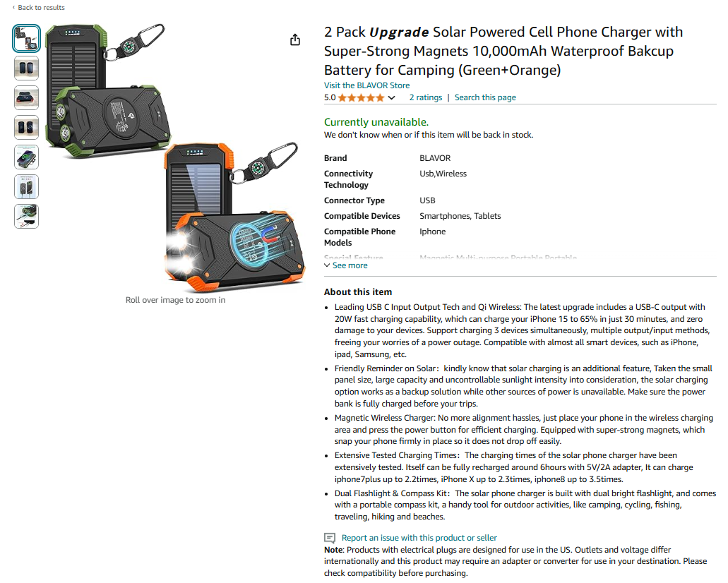
Task: Select the first product thumbnail
Action: coord(26,39)
